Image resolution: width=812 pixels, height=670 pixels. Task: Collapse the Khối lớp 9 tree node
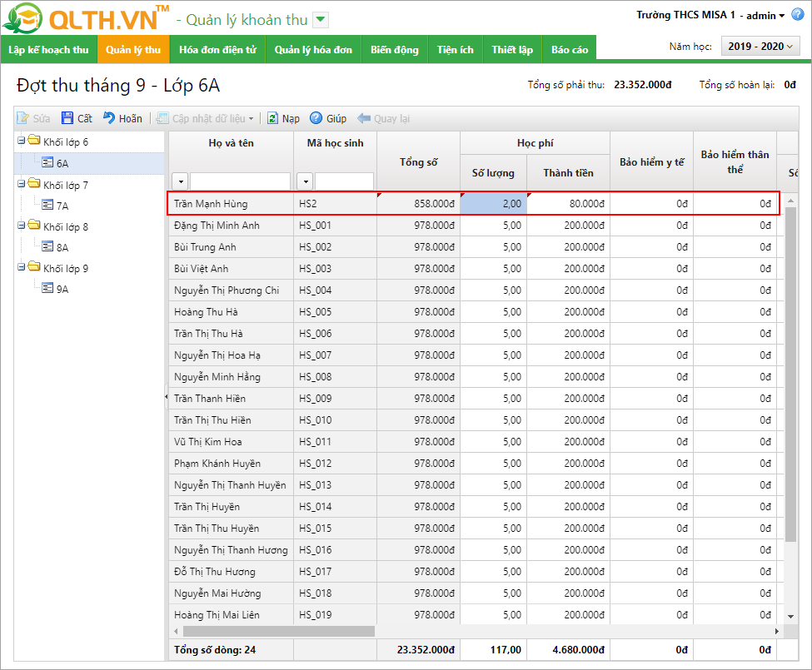tap(21, 268)
